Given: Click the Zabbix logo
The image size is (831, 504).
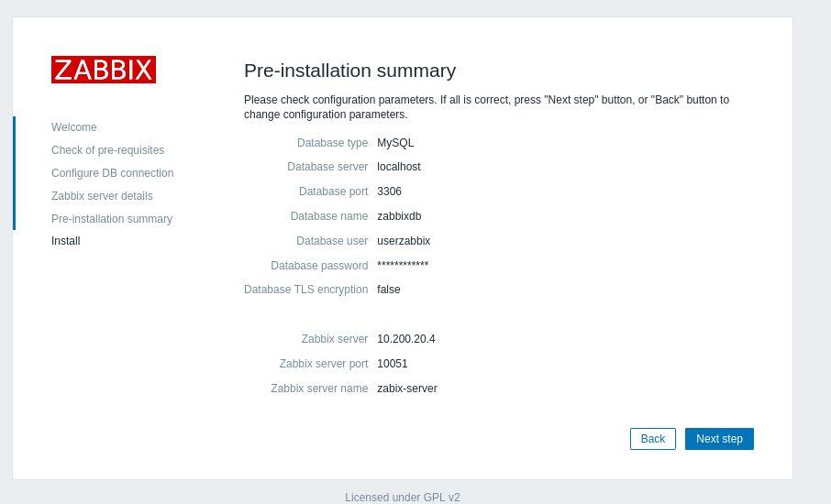Looking at the screenshot, I should 104,70.
